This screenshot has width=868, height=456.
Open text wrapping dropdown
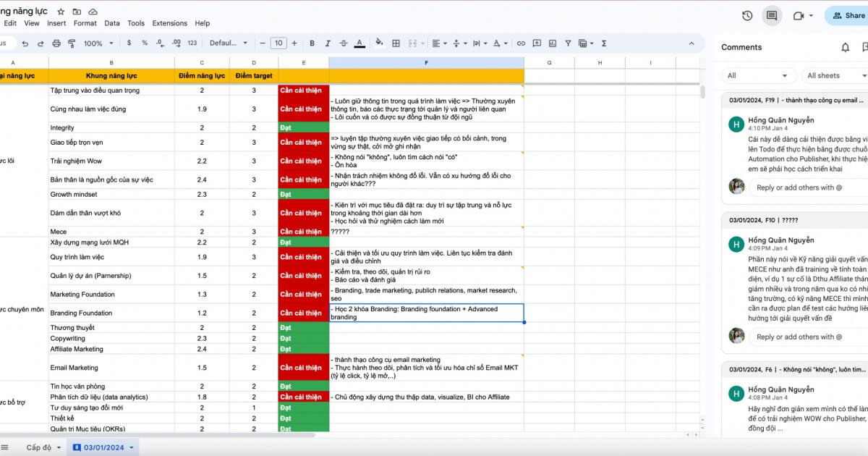[x=478, y=43]
